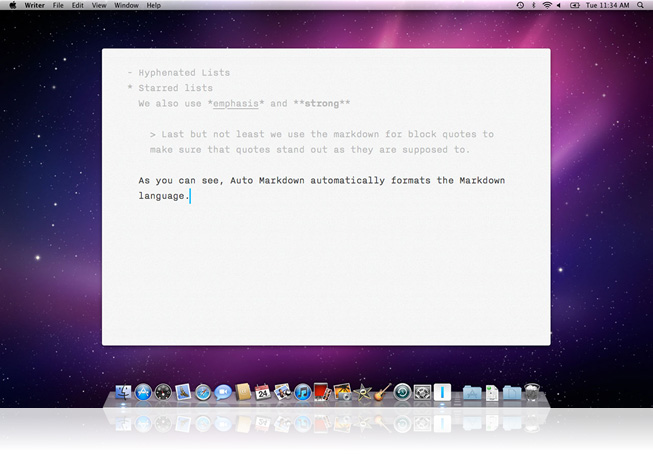Image resolution: width=653 pixels, height=454 pixels.
Task: Click the bold word "strong"
Action: 322,104
